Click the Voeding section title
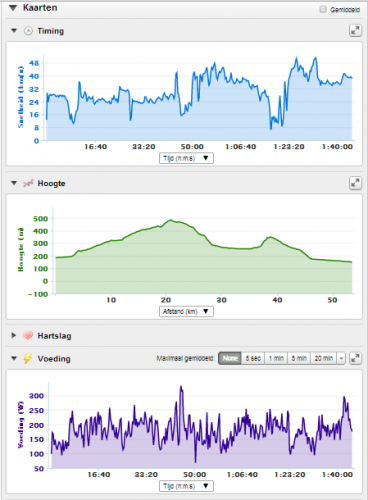Screen dimensions: 368x500 click(x=54, y=359)
